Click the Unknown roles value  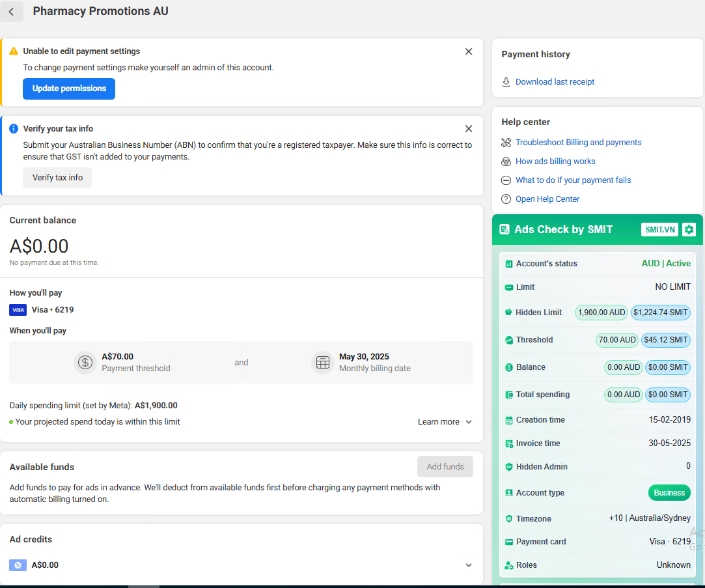[673, 565]
